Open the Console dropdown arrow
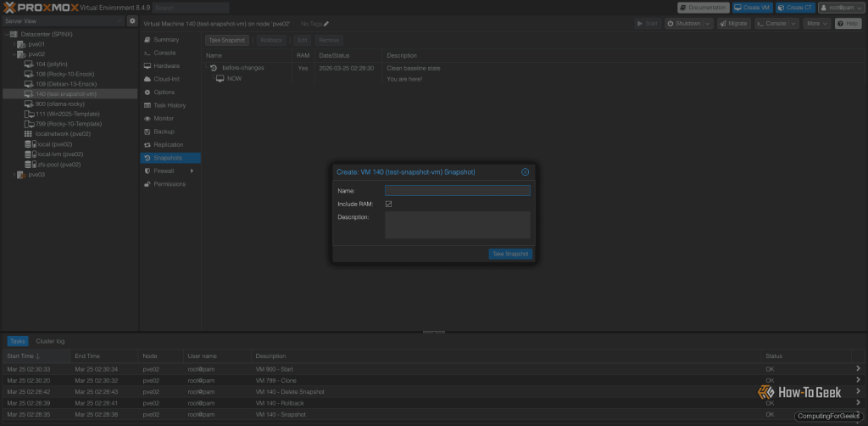The image size is (868, 426). tap(793, 24)
